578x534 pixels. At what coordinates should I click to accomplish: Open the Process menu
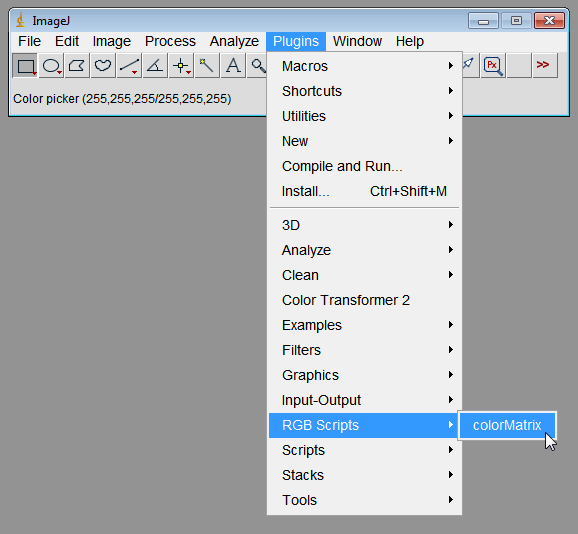click(x=170, y=41)
